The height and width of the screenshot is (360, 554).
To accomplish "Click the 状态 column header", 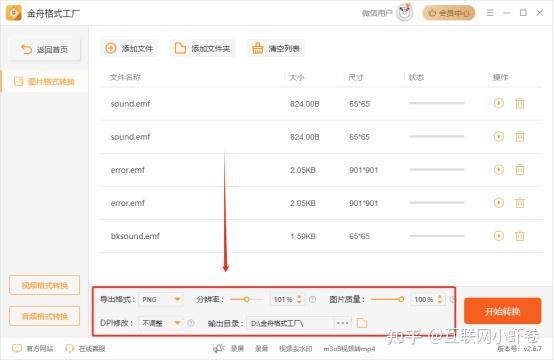I will 416,77.
